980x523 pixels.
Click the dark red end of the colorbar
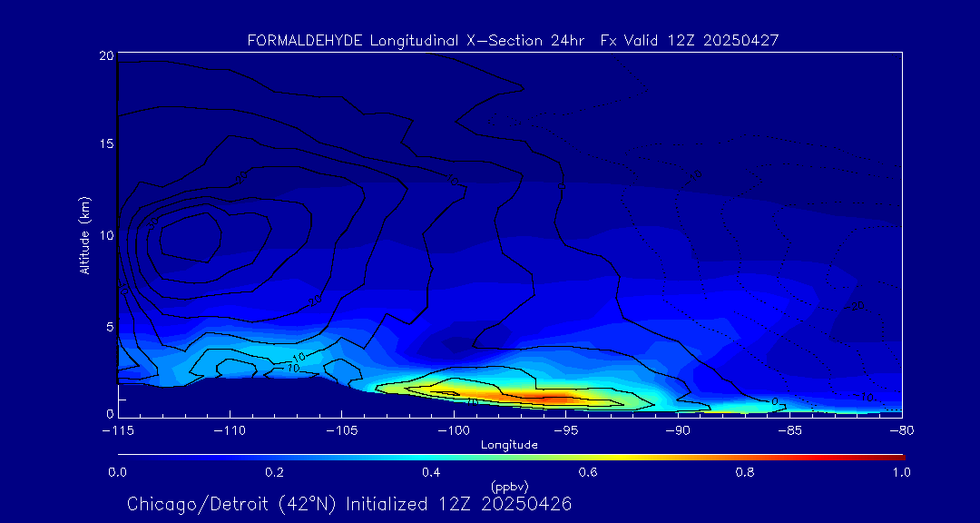coord(897,458)
